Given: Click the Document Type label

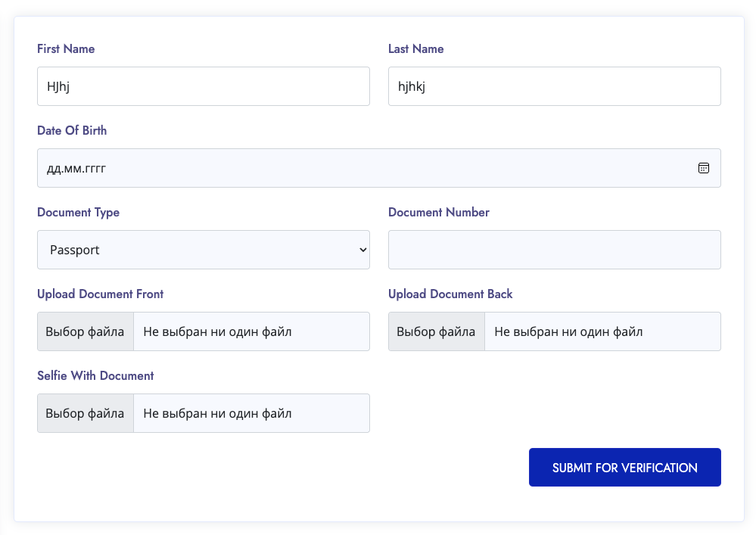Looking at the screenshot, I should point(78,213).
